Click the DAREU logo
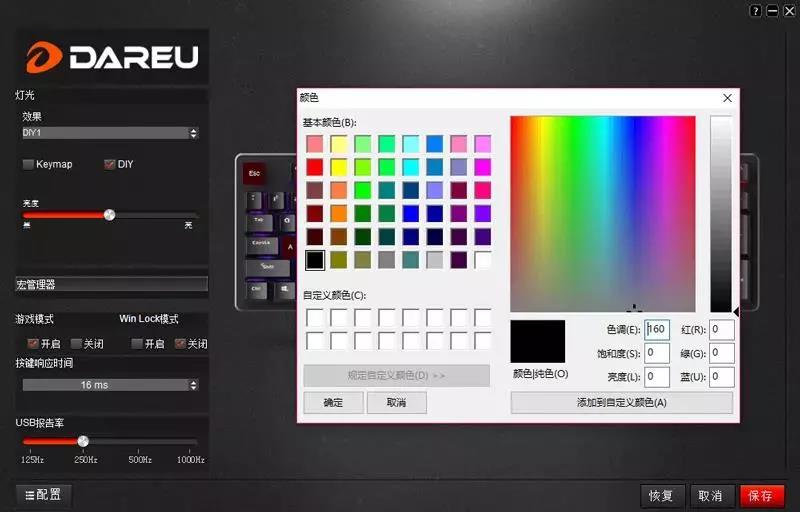Screen dimensions: 800x512 (112, 56)
